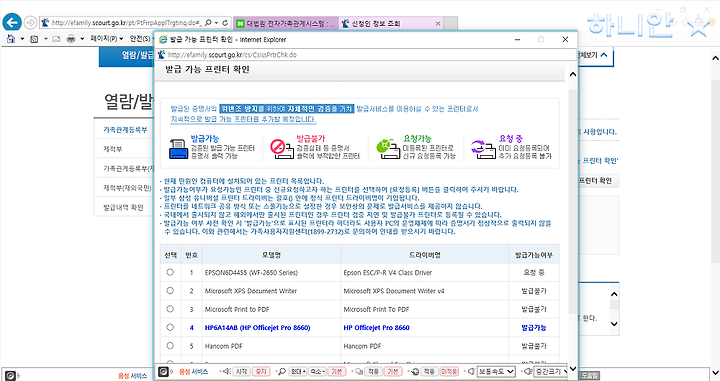Click 기본 to reset zoom level
This screenshot has width=720, height=381.
337,371
